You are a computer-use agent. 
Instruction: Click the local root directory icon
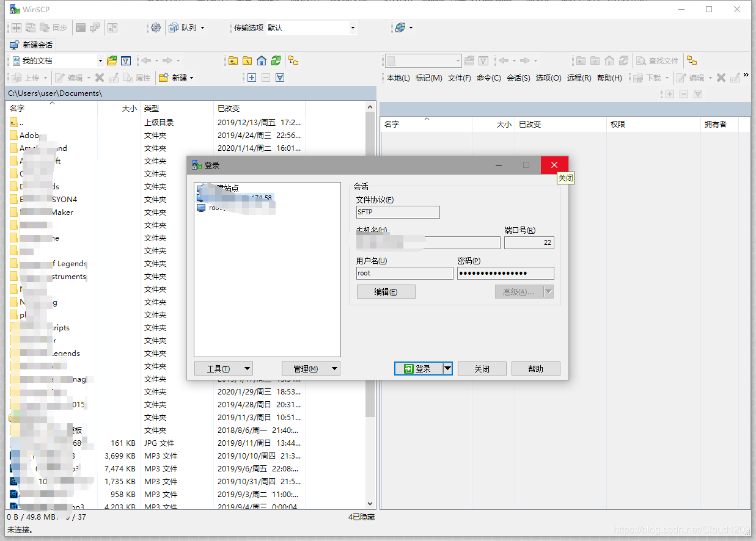pyautogui.click(x=247, y=60)
